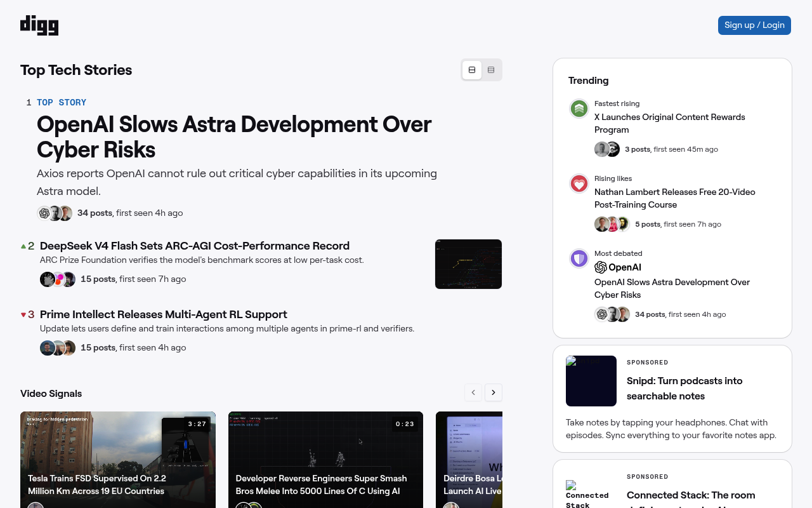Image resolution: width=812 pixels, height=508 pixels.
Task: Click the 'SPONSORED' label above Connected Stack
Action: tap(648, 477)
